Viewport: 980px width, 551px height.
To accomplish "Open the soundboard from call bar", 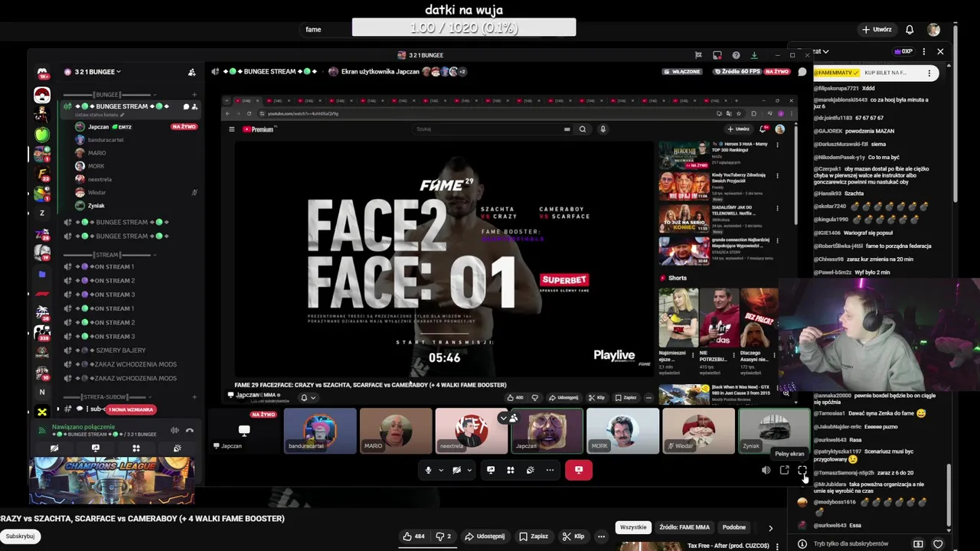I will (530, 470).
